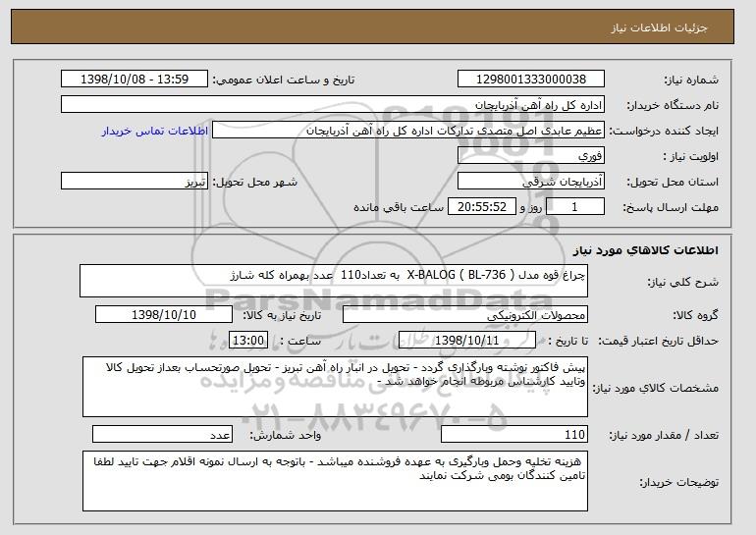This screenshot has height=535, width=756.
Task: Click the delivery province field آذربایجان شرقی
Action: (531, 182)
